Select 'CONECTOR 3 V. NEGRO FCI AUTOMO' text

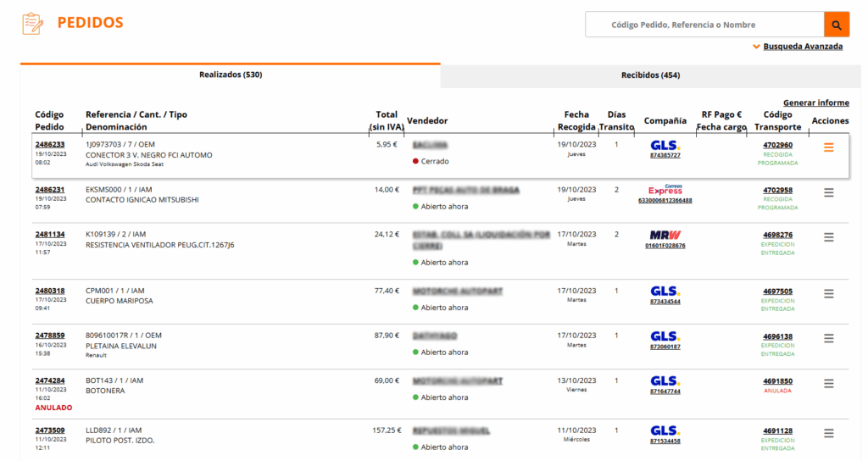point(149,156)
